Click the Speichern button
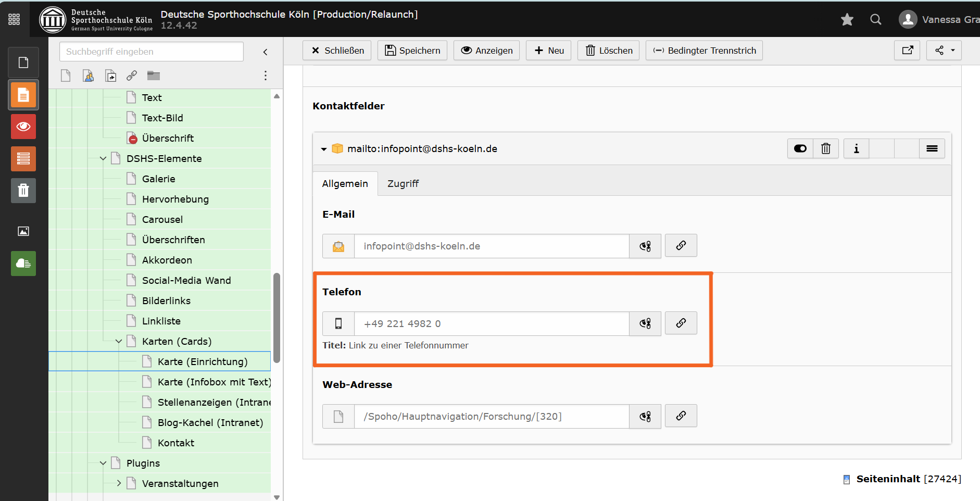 [x=412, y=51]
